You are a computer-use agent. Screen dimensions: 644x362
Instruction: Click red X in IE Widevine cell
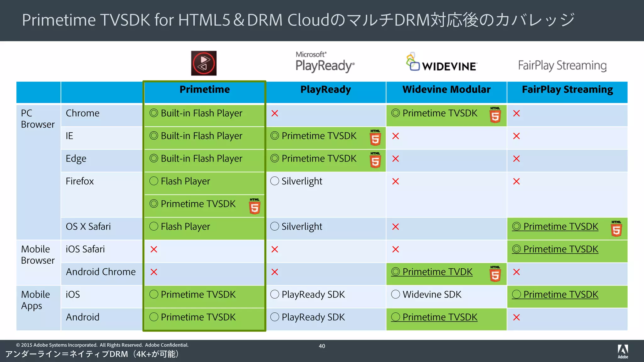point(396,136)
